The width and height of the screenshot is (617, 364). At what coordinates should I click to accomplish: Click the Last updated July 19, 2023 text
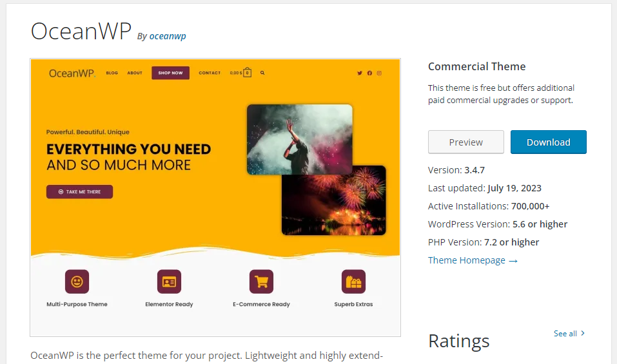pyautogui.click(x=484, y=188)
